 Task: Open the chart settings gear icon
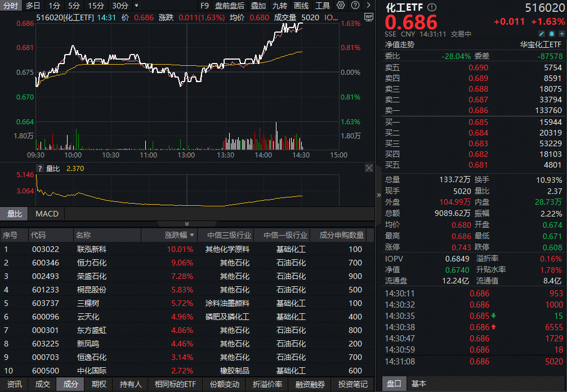tap(341, 4)
